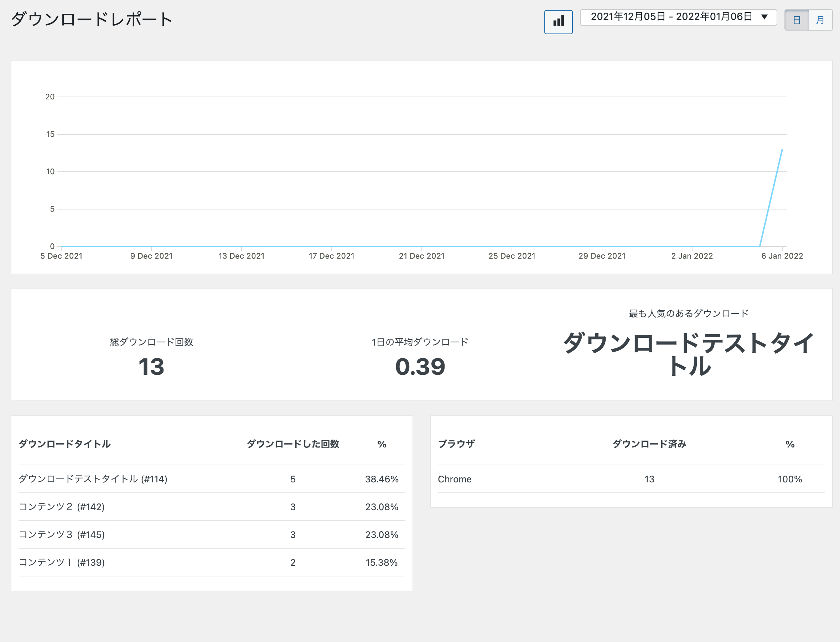Click the 21 Dec 2021 axis label

coord(422,256)
